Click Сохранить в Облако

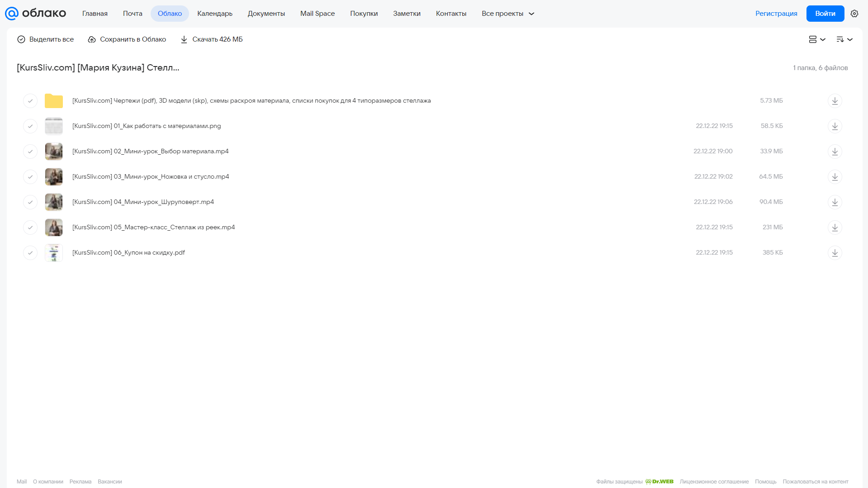[127, 39]
